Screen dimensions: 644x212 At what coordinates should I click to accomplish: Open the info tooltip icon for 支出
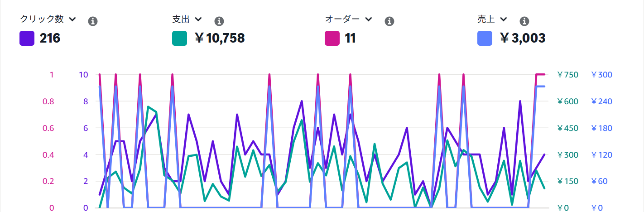point(219,21)
